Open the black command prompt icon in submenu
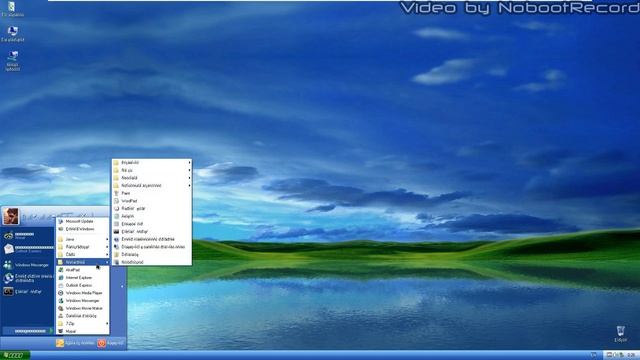Screen dimensions: 640x360 point(152,231)
